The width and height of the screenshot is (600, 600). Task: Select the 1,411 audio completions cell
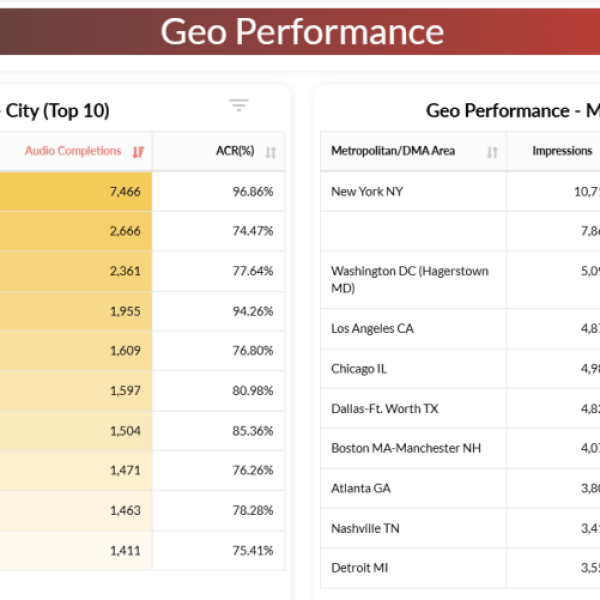pyautogui.click(x=76, y=551)
